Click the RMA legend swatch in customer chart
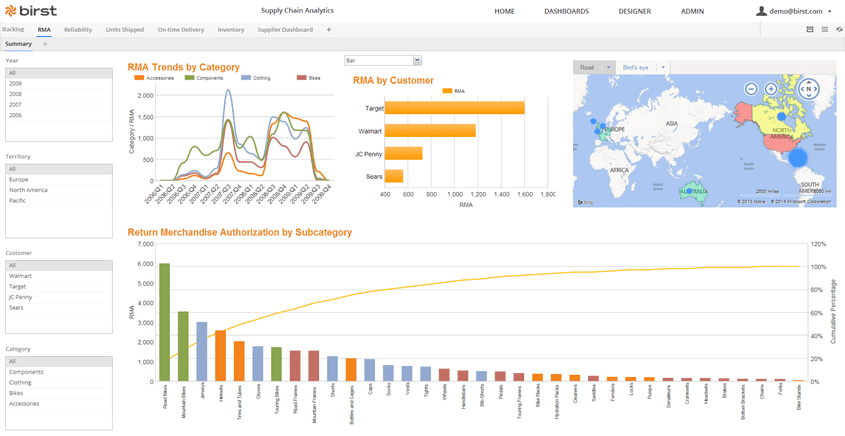The image size is (845, 436). click(x=447, y=91)
